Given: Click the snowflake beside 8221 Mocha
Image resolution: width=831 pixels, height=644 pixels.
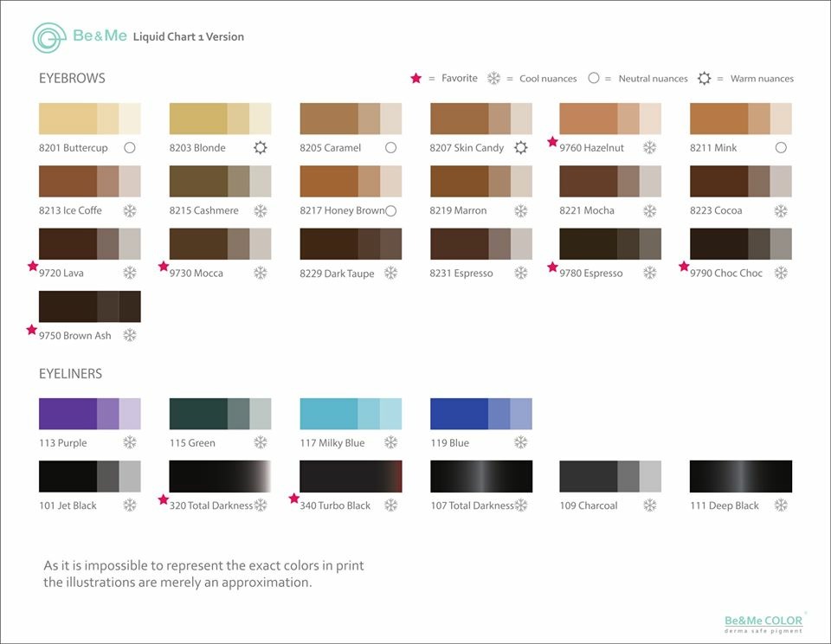Looking at the screenshot, I should [650, 211].
